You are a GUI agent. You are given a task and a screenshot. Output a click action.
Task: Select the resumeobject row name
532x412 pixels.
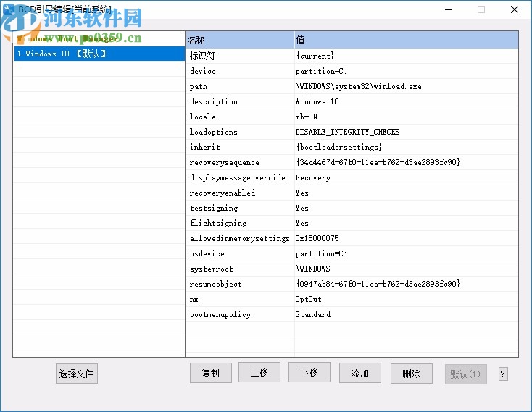click(216, 285)
